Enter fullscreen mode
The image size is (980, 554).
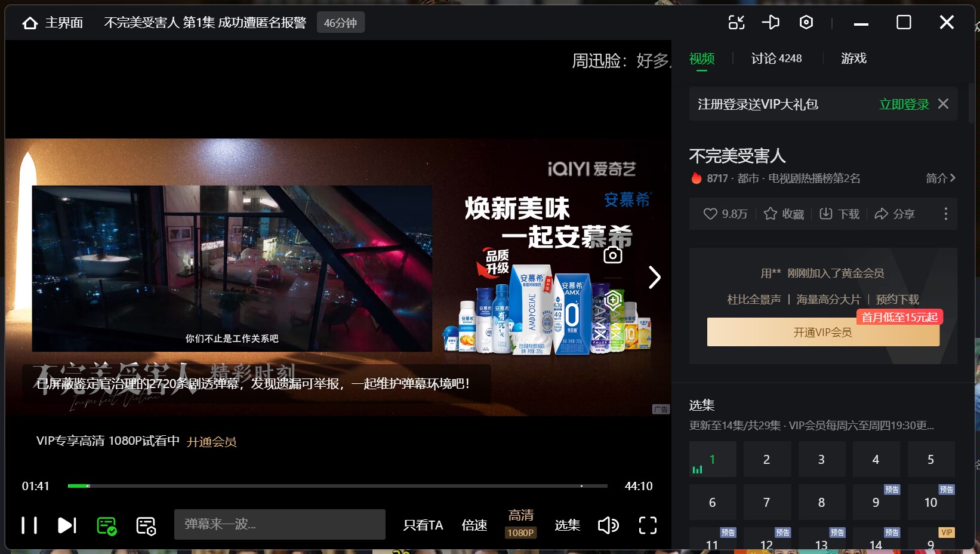(648, 525)
